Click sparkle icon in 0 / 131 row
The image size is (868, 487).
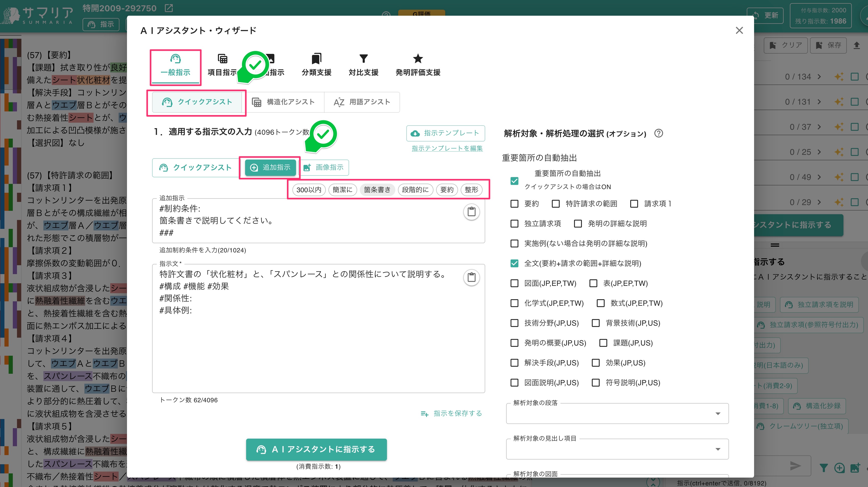click(x=839, y=102)
